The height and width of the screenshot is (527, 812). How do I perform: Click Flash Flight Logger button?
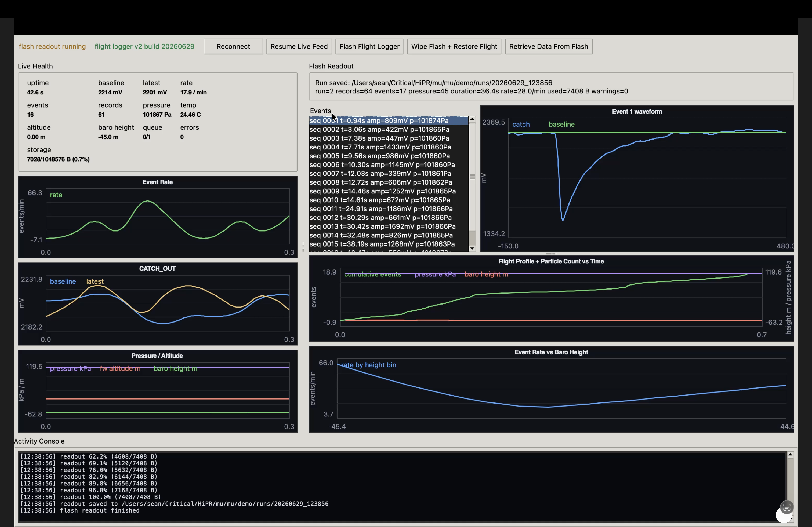point(369,46)
